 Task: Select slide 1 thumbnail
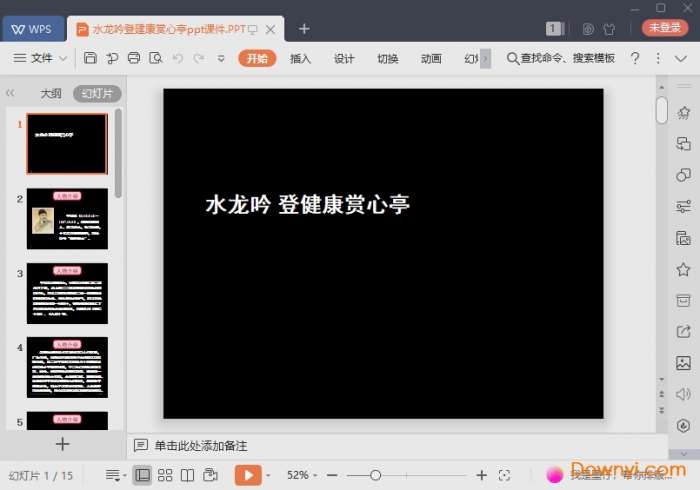67,144
